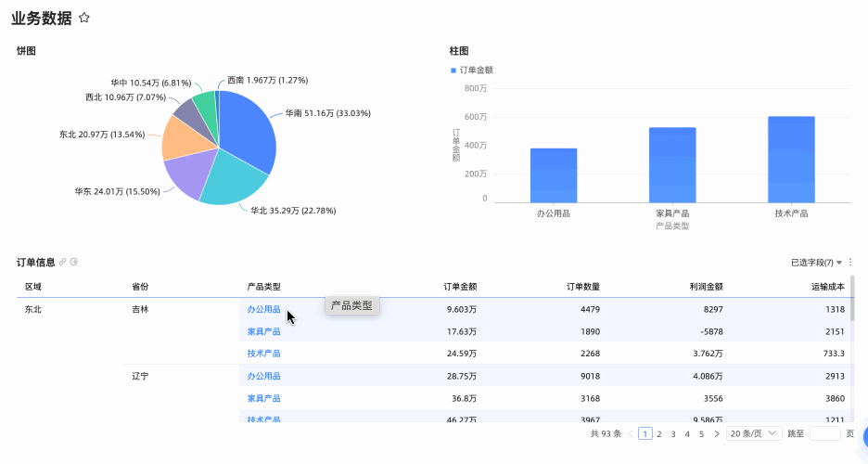Image resolution: width=868 pixels, height=464 pixels.
Task: Click the 产品类型 column header
Action: (263, 287)
